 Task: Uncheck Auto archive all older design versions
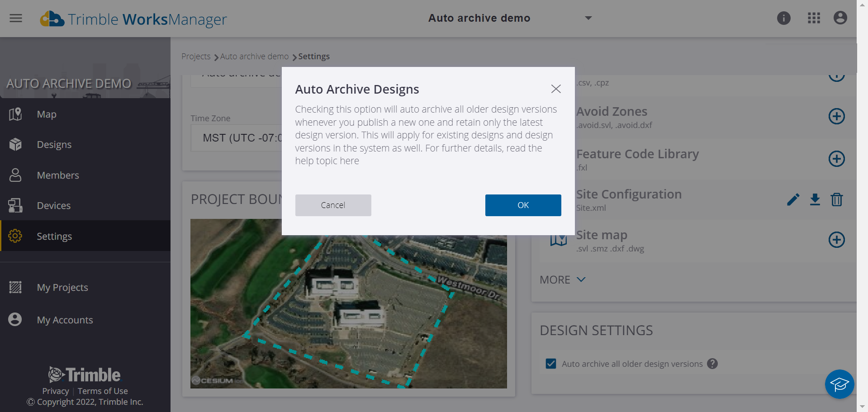(x=551, y=364)
